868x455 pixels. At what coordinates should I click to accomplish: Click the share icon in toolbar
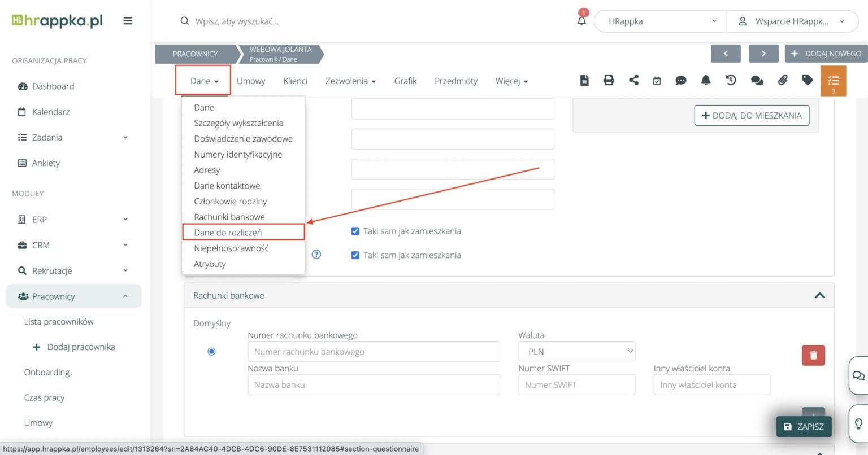(x=633, y=80)
